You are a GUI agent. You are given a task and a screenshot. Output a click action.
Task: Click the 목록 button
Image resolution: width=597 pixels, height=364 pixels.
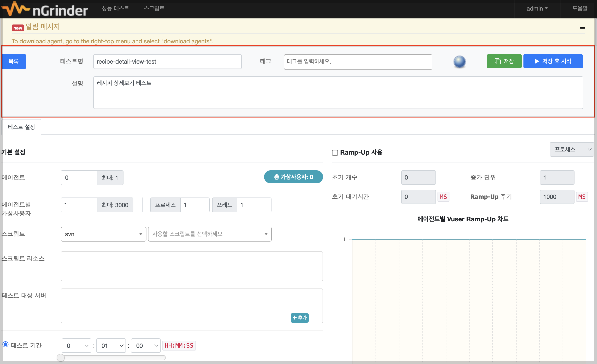click(x=14, y=62)
